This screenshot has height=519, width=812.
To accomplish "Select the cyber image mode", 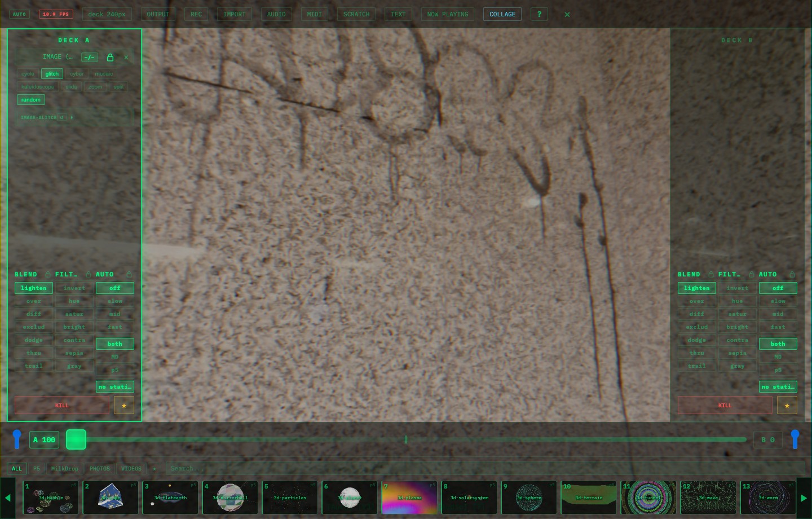I will (77, 74).
